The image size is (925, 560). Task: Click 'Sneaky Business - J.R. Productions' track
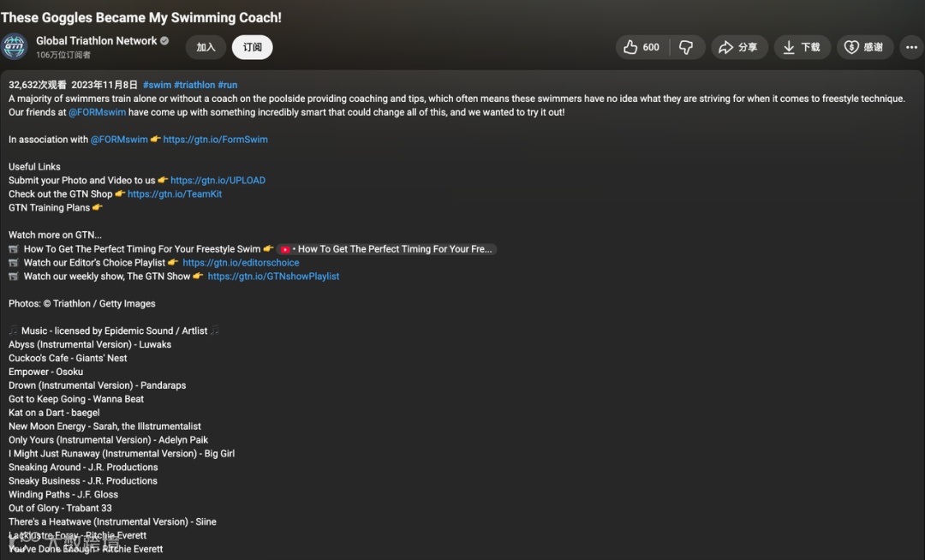(82, 480)
